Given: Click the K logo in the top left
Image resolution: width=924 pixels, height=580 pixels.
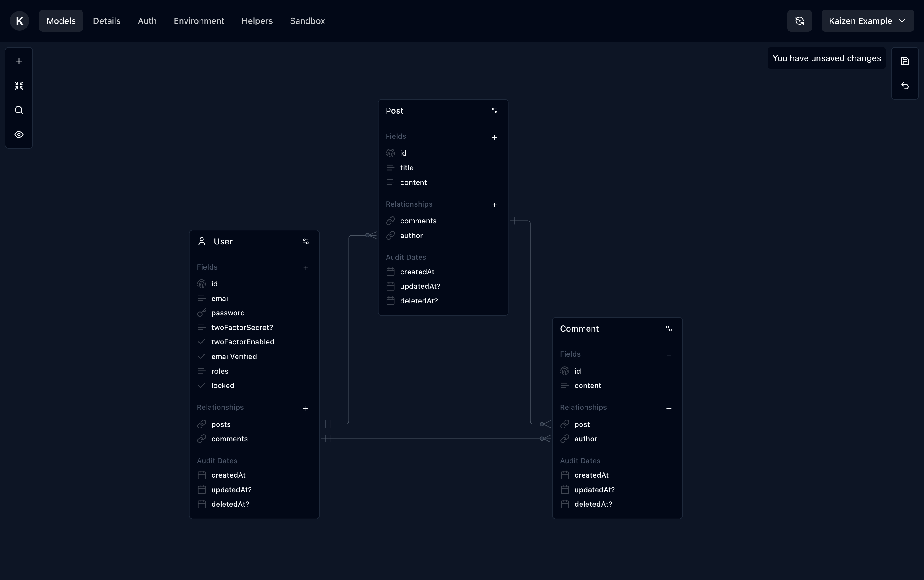Looking at the screenshot, I should pos(19,21).
